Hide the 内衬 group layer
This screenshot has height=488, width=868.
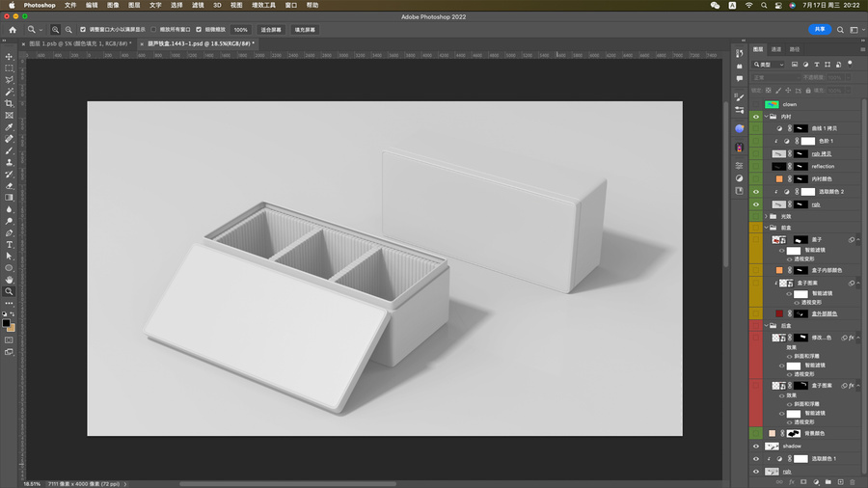pos(755,117)
